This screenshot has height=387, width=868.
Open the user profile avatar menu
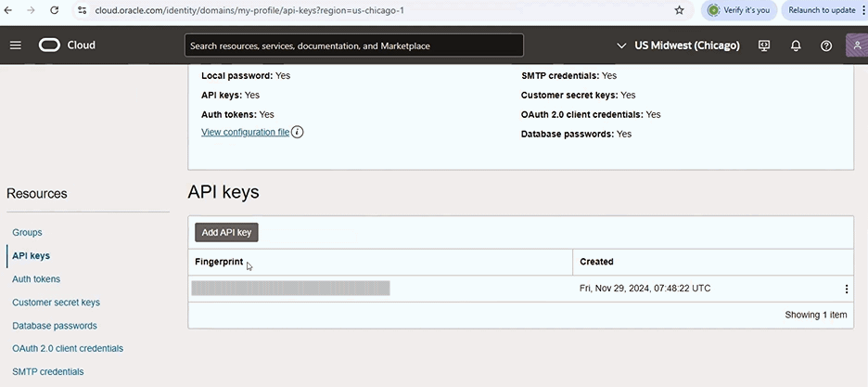pyautogui.click(x=857, y=45)
